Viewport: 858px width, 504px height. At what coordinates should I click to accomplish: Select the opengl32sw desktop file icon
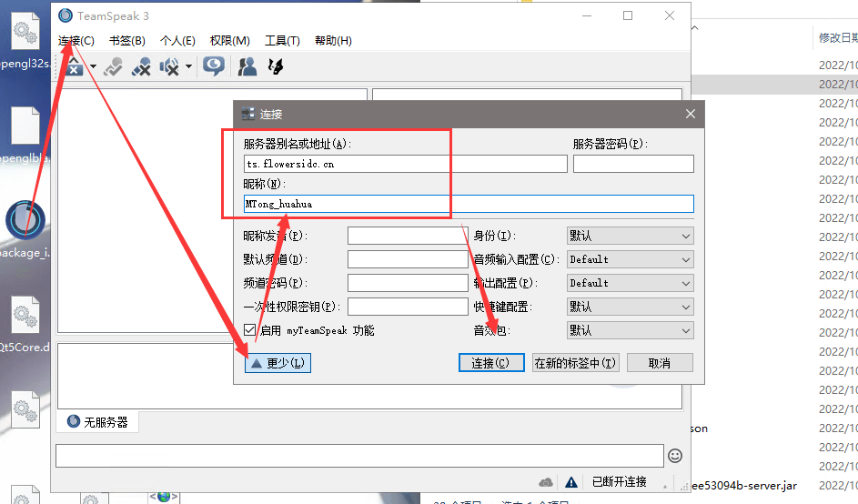(25, 32)
